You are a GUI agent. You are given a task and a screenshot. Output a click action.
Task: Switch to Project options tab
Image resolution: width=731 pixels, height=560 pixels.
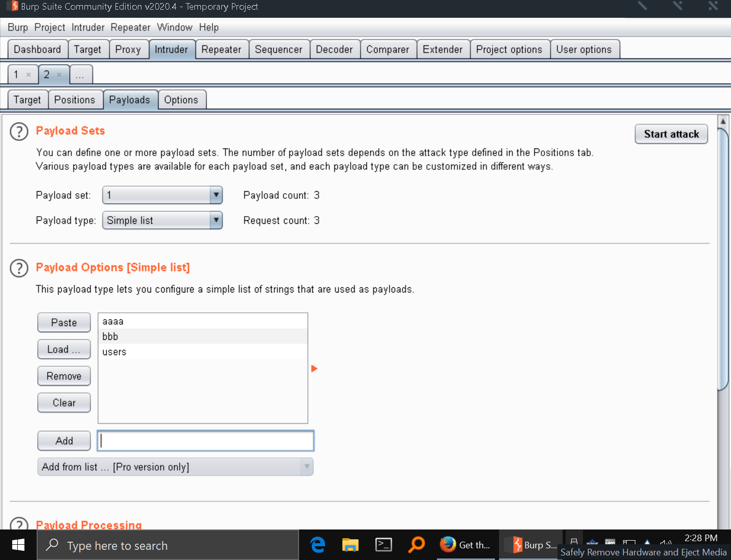[x=509, y=49]
